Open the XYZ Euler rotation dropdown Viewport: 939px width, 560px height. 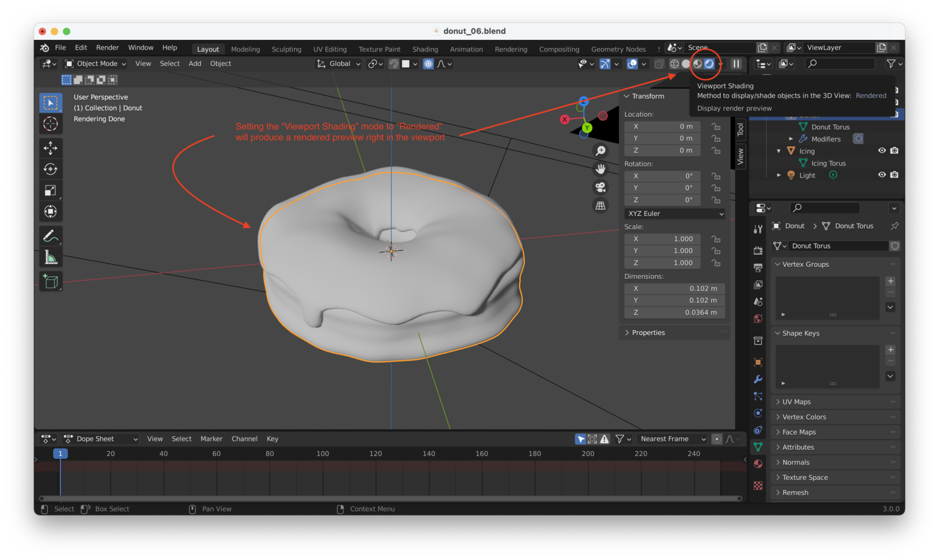coord(674,213)
